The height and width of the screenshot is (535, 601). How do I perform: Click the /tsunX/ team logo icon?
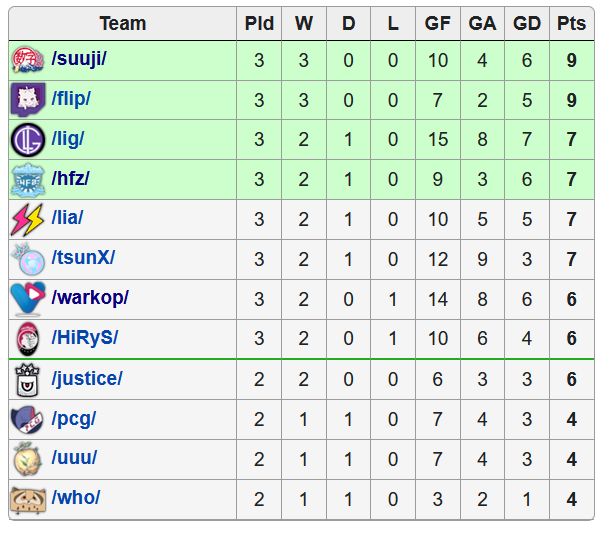(27, 259)
